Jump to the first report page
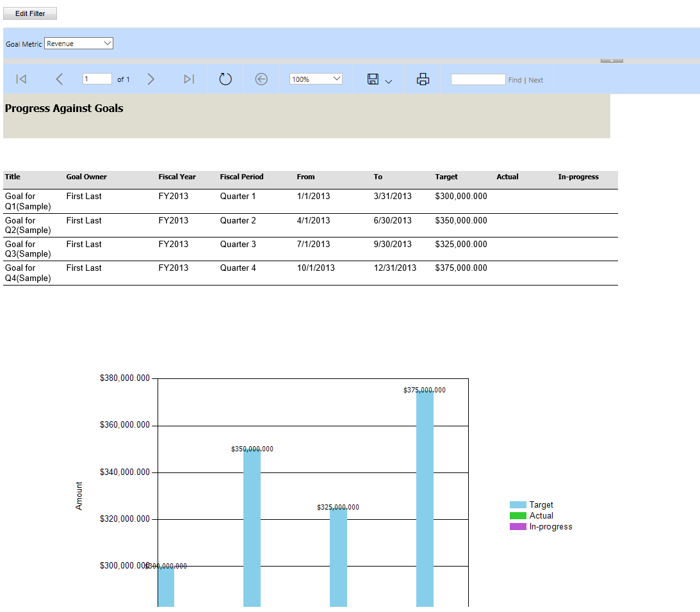 (20, 79)
